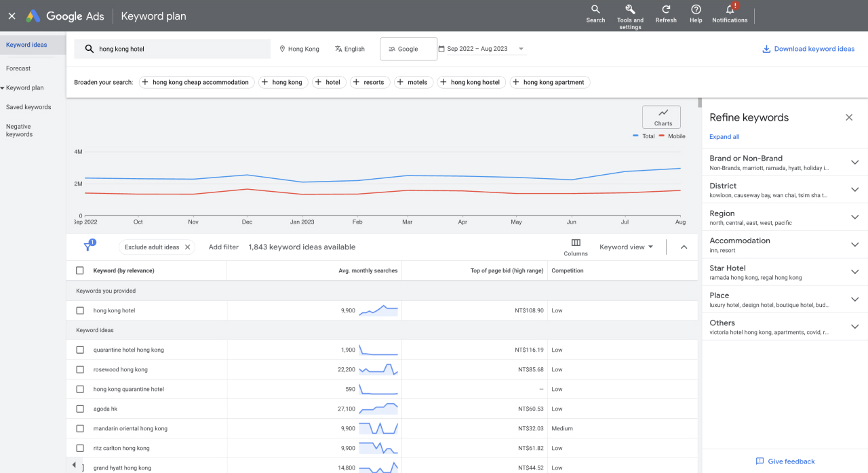
Task: Open Tools and settings wrench
Action: [x=630, y=9]
